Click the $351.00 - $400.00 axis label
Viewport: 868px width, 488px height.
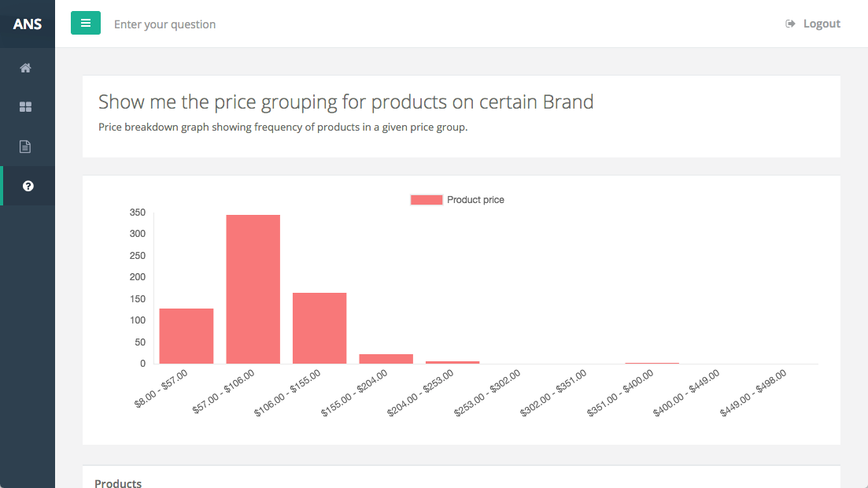(622, 393)
